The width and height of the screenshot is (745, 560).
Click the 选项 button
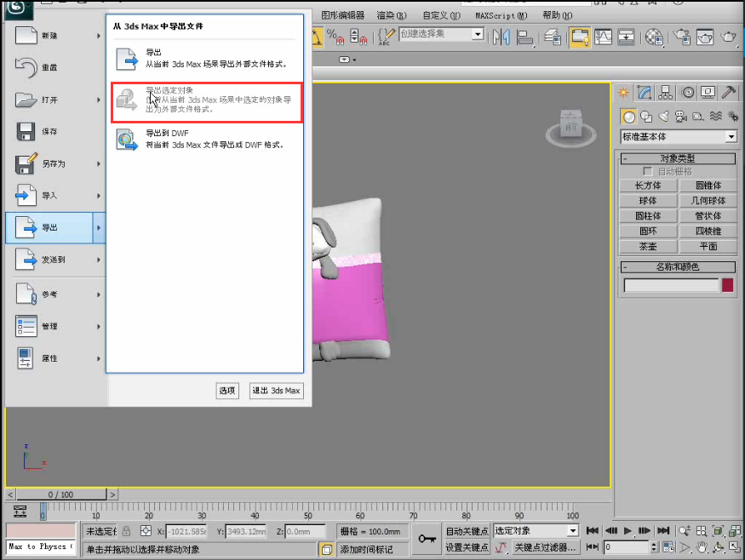click(227, 391)
